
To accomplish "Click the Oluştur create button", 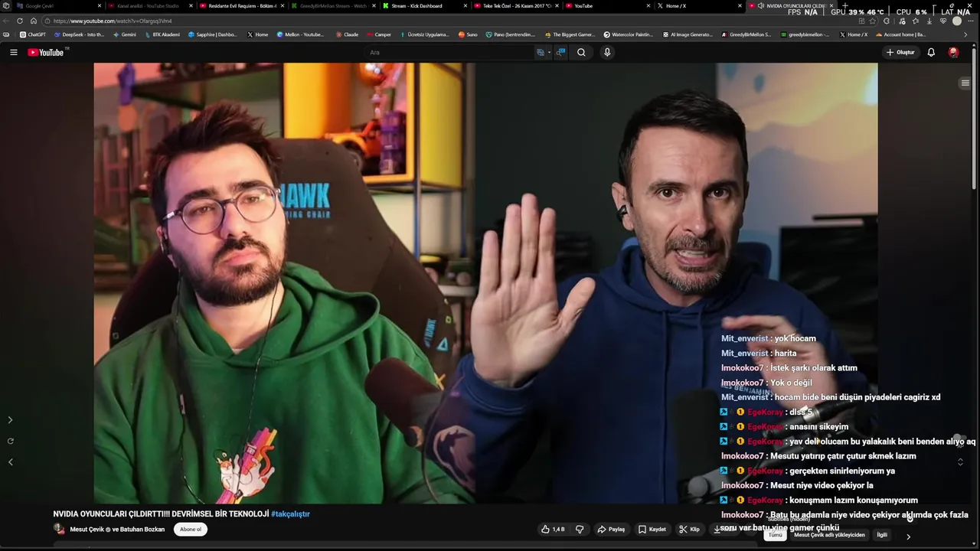I will tap(900, 52).
